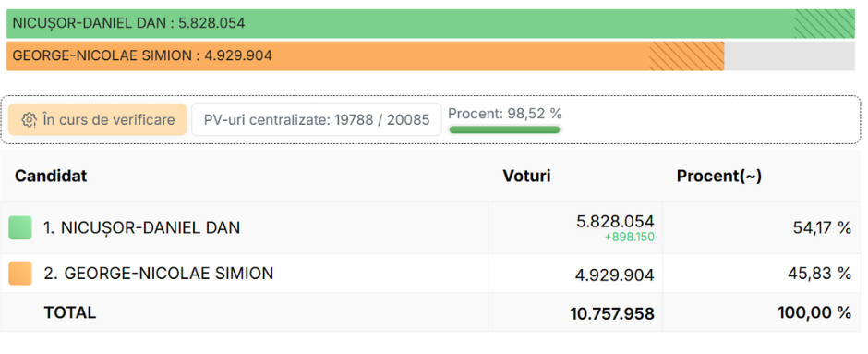
Task: Click the green Nicușor-Daniel Dan results bar
Action: click(430, 23)
